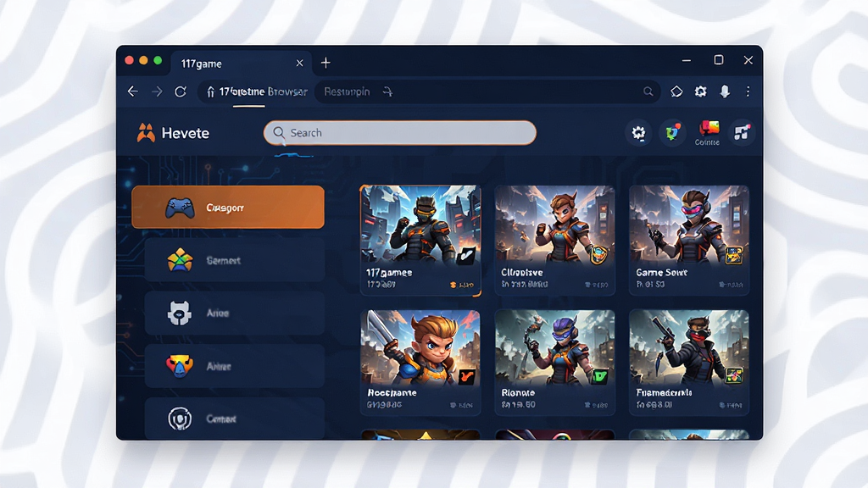Select the sidebar item with the colorful mask icon

(234, 366)
